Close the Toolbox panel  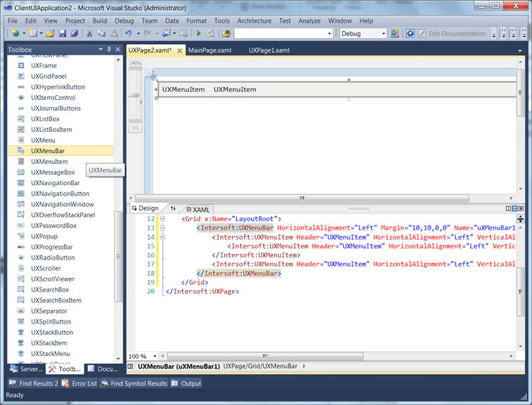click(118, 50)
